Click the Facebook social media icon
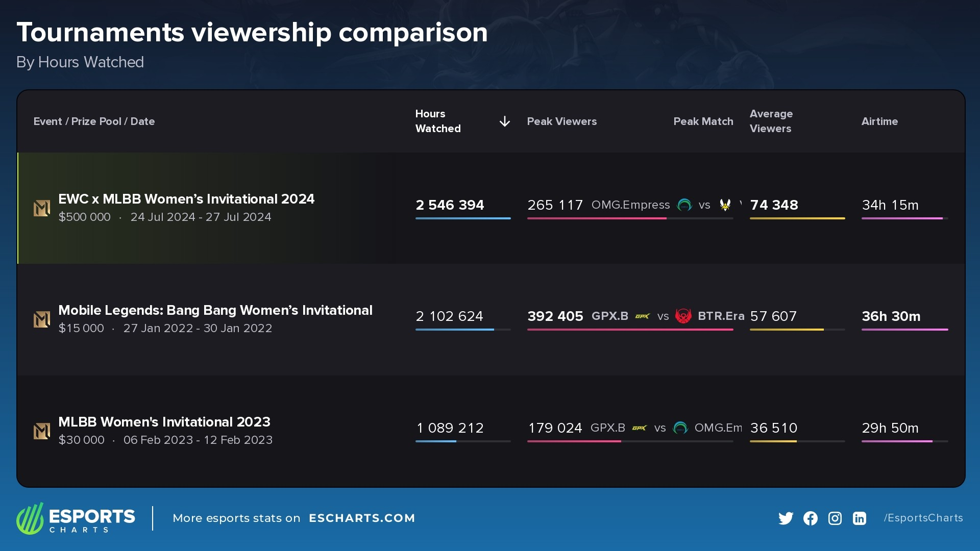Screen dimensions: 980x551 coord(811,518)
